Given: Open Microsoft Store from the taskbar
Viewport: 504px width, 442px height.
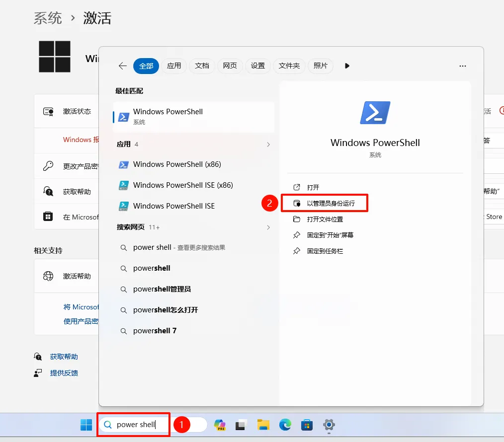Looking at the screenshot, I should pos(307,425).
